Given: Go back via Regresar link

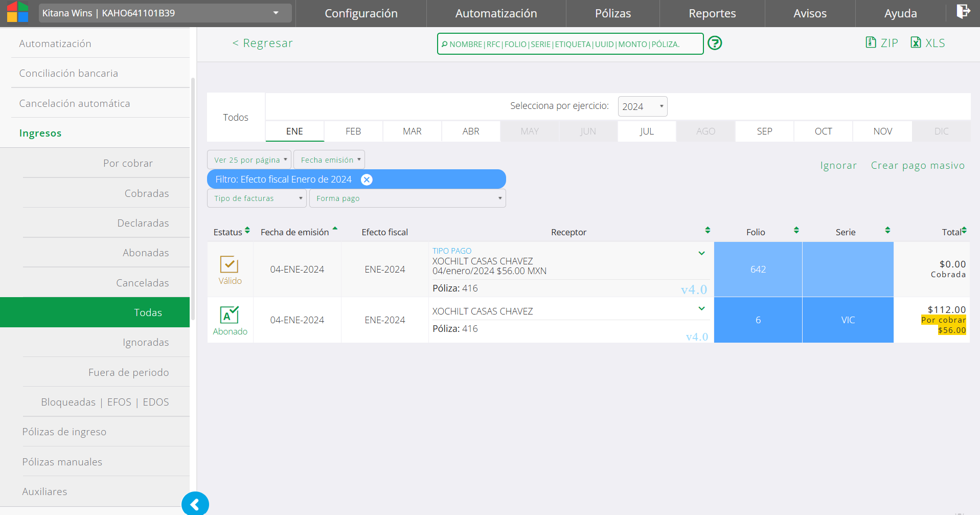Looking at the screenshot, I should click(x=263, y=43).
